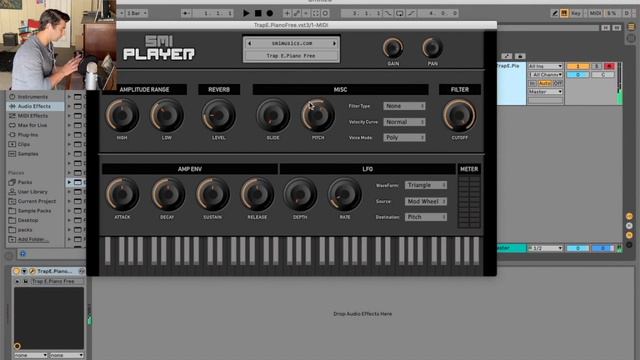Toggle the computer MIDI keyboard icon
Viewport: 640px width, 360px height.
pos(564,13)
